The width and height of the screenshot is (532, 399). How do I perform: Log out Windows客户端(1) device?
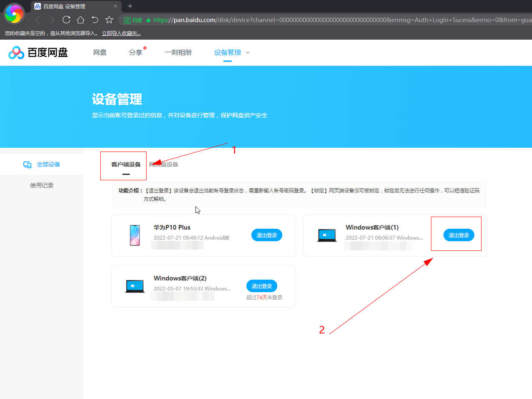click(x=459, y=235)
